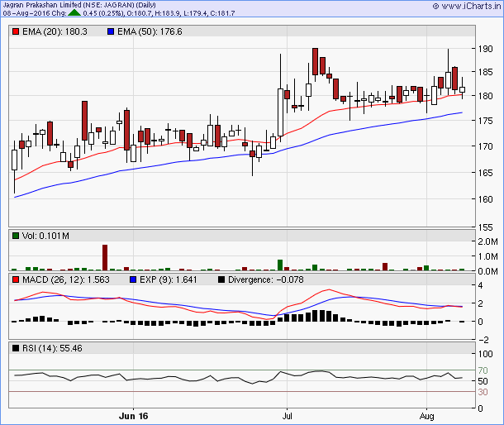Click the date text '08-Aug-2016 Chg:'
The height and width of the screenshot is (425, 504).
35,13
